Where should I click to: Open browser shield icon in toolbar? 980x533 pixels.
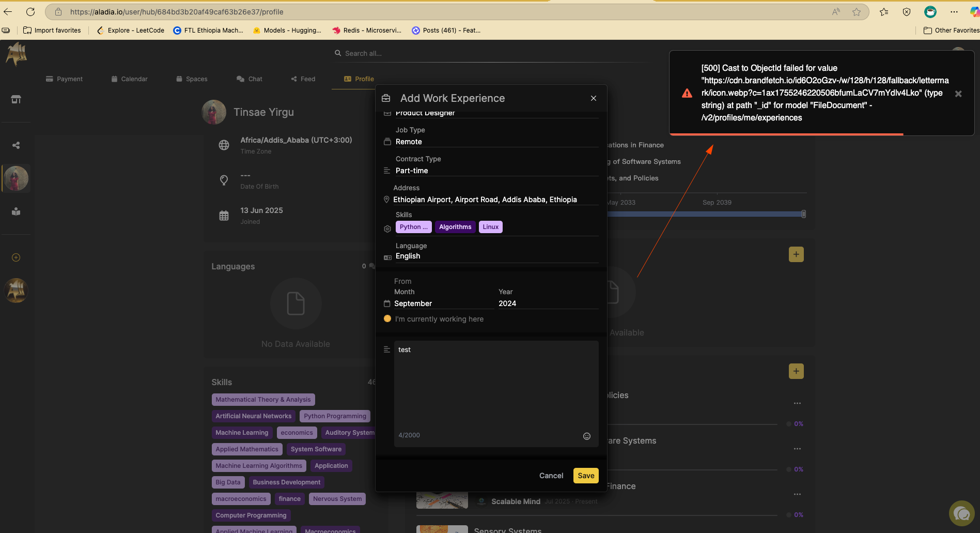pos(907,12)
